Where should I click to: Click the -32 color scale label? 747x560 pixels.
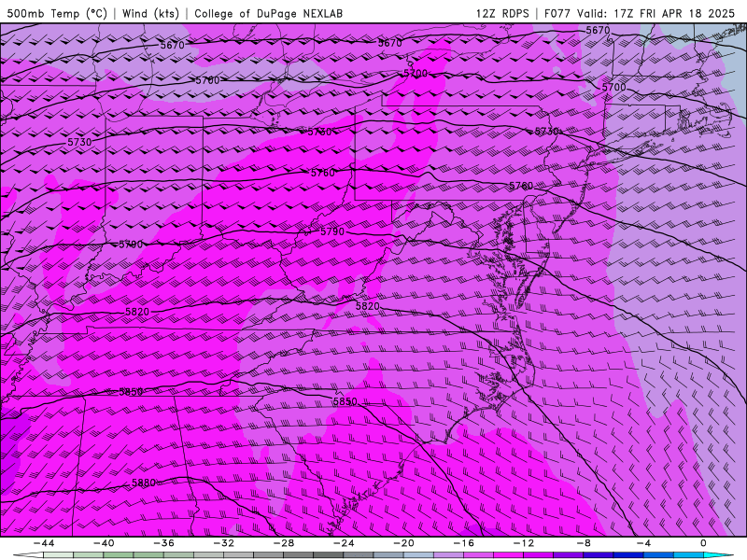pos(223,543)
